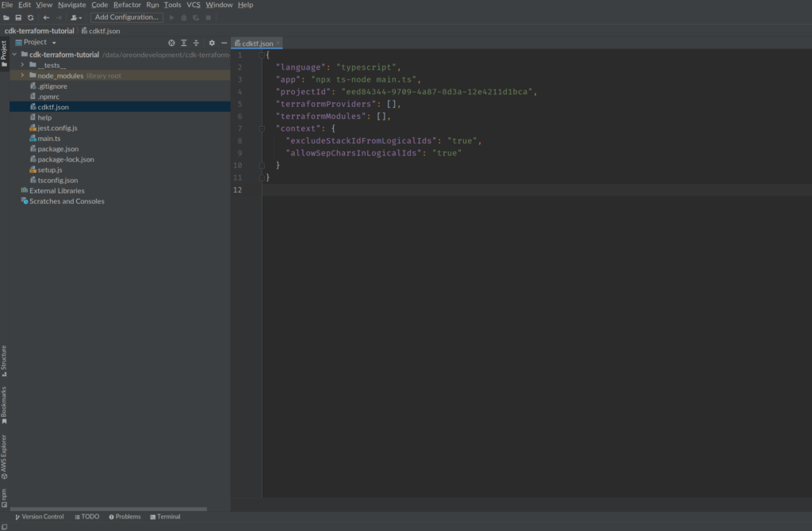The height and width of the screenshot is (531, 812).
Task: Open the Refactor menu
Action: (x=127, y=5)
